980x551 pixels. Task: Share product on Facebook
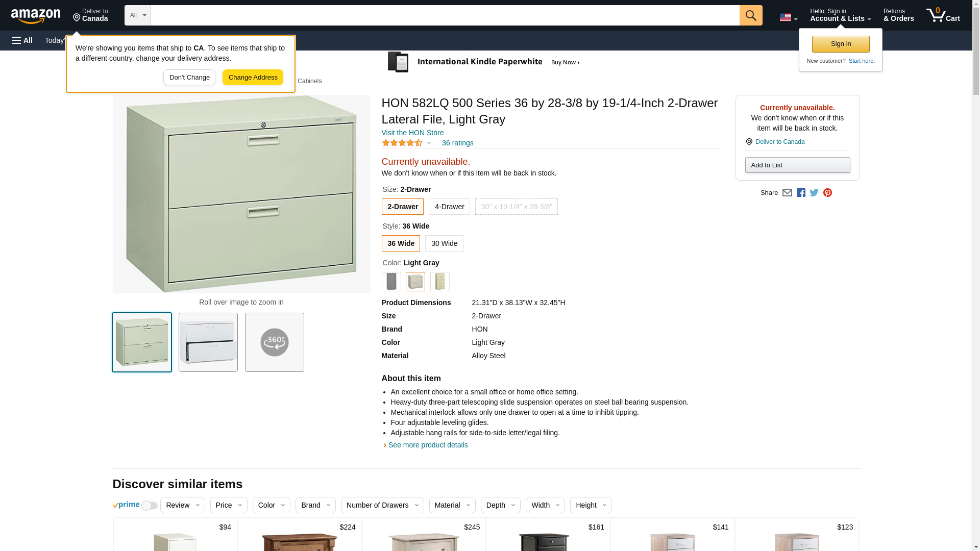pos(801,193)
